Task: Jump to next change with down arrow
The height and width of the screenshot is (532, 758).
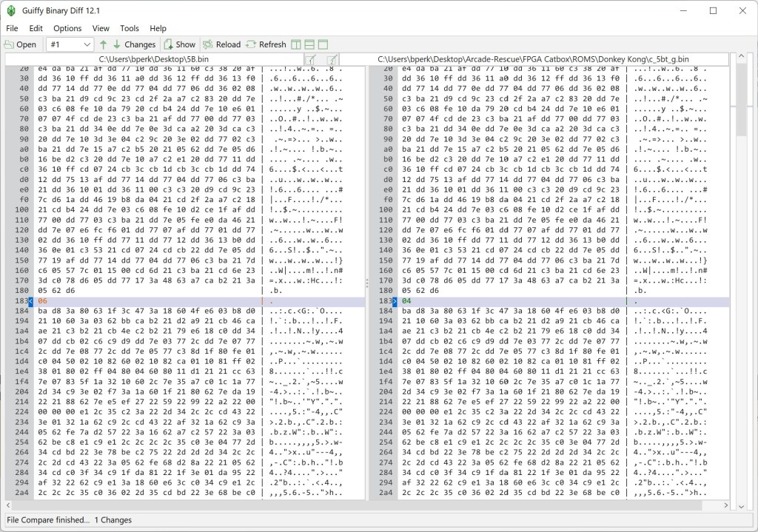Action: click(116, 44)
